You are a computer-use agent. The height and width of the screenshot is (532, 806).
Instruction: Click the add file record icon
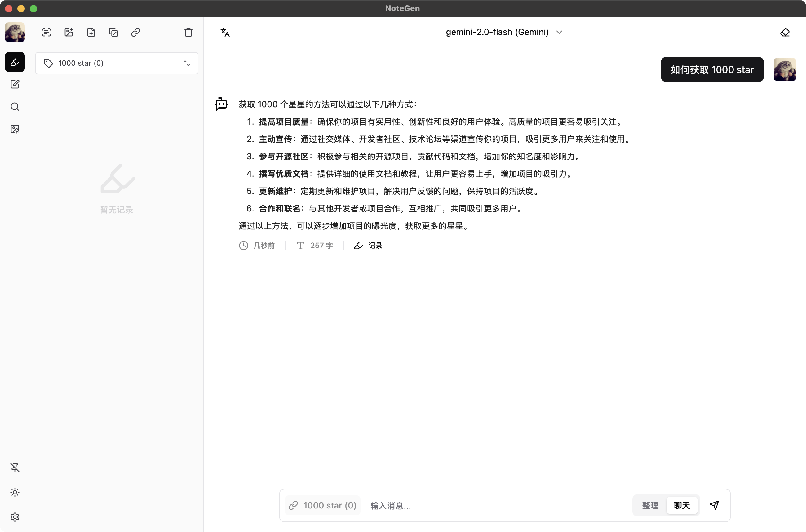[x=91, y=32]
